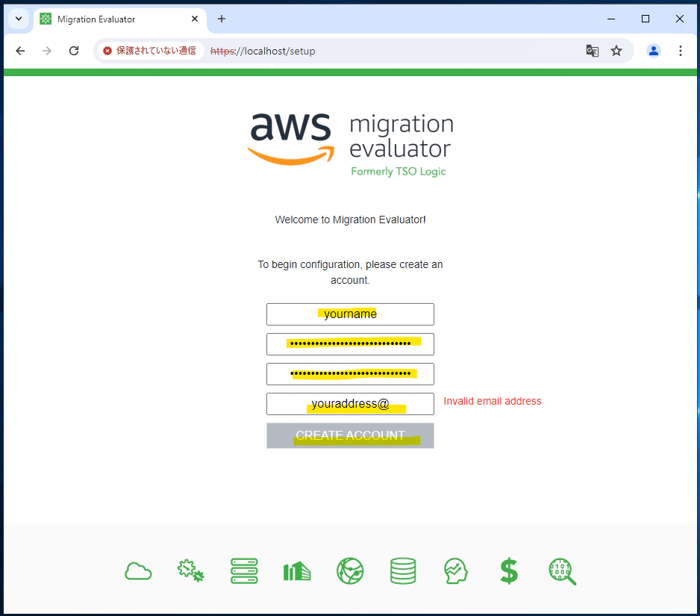Go back with browser back arrow
Screen dimensions: 700x616
point(20,51)
